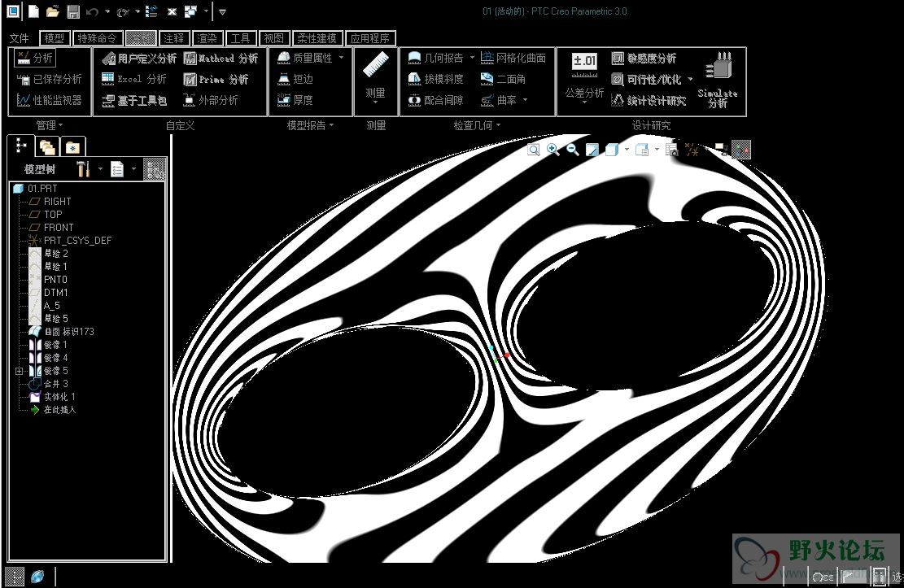Image resolution: width=904 pixels, height=588 pixels.
Task: Open model tree settings hammer icon
Action: coord(83,169)
